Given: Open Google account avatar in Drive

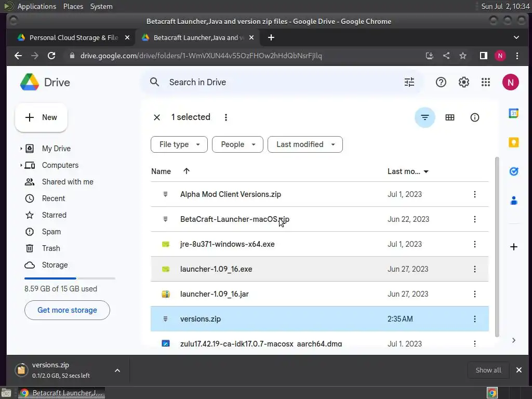Looking at the screenshot, I should [510, 82].
